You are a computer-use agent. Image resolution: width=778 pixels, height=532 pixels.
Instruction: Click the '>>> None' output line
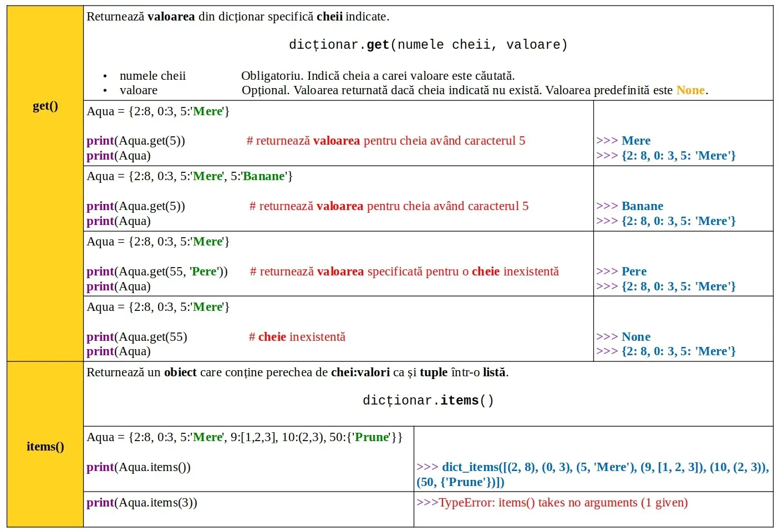pos(623,337)
